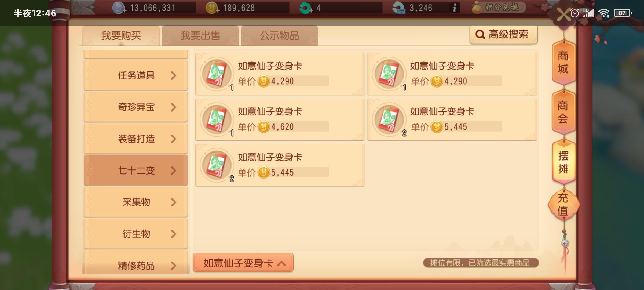Open the 商城 lantern tab
This screenshot has width=644, height=290.
point(563,62)
